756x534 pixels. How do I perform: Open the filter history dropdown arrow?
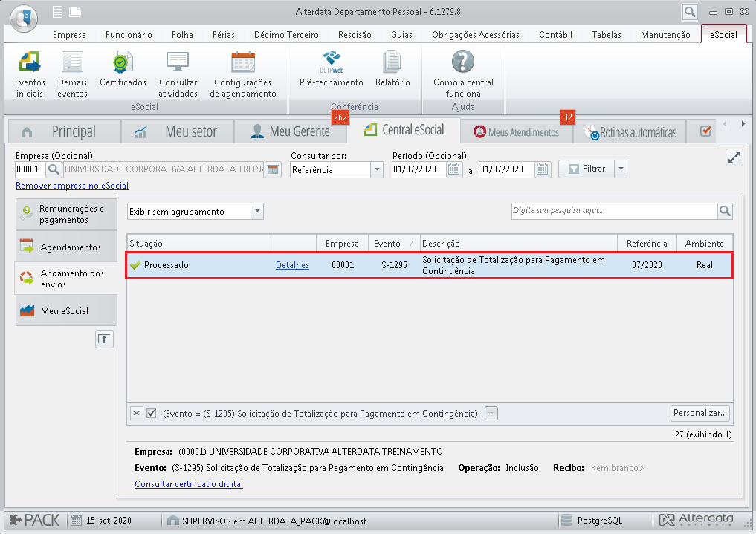(x=491, y=414)
